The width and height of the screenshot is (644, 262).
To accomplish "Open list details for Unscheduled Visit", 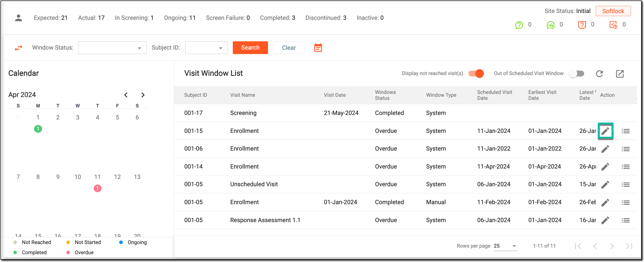I will tap(625, 185).
